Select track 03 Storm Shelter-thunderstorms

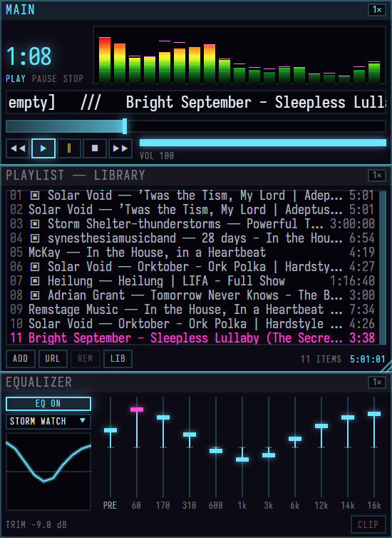[x=192, y=224]
